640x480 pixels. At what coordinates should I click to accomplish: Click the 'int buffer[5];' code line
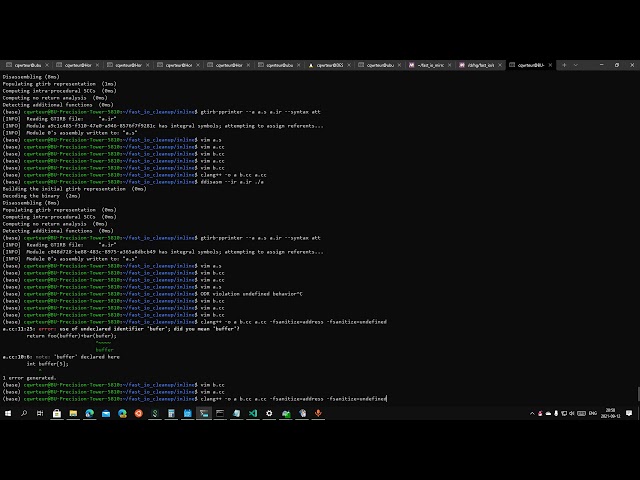47,364
